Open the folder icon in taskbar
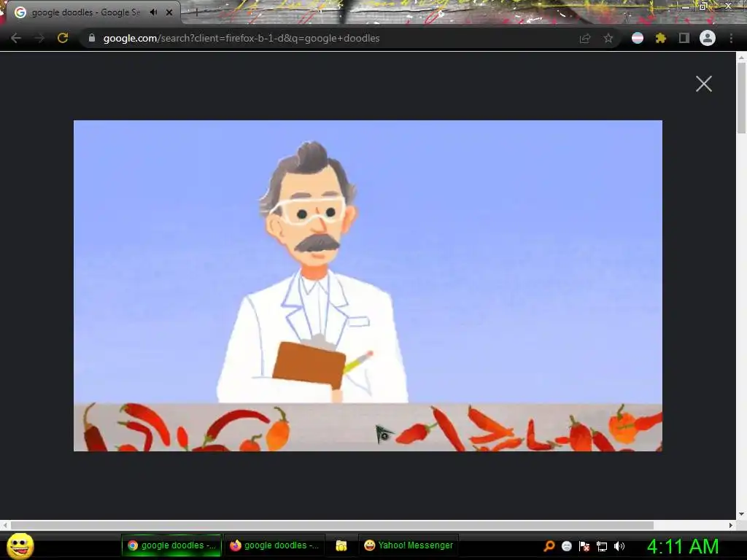The height and width of the screenshot is (560, 747). click(341, 545)
